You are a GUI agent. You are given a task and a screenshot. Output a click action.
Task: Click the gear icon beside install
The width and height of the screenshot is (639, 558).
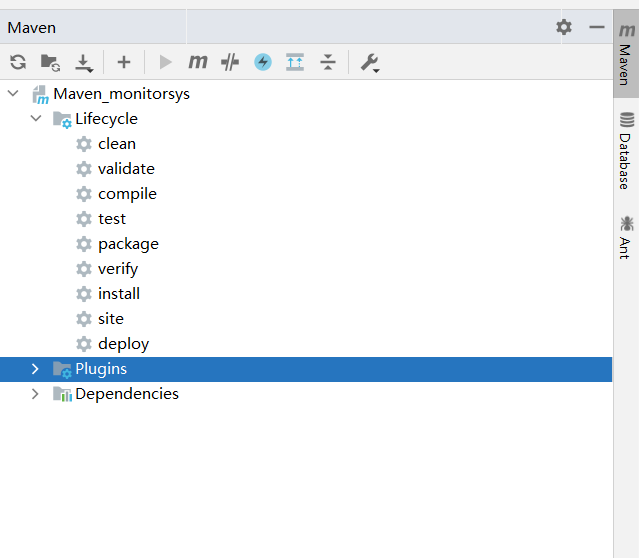tap(84, 294)
